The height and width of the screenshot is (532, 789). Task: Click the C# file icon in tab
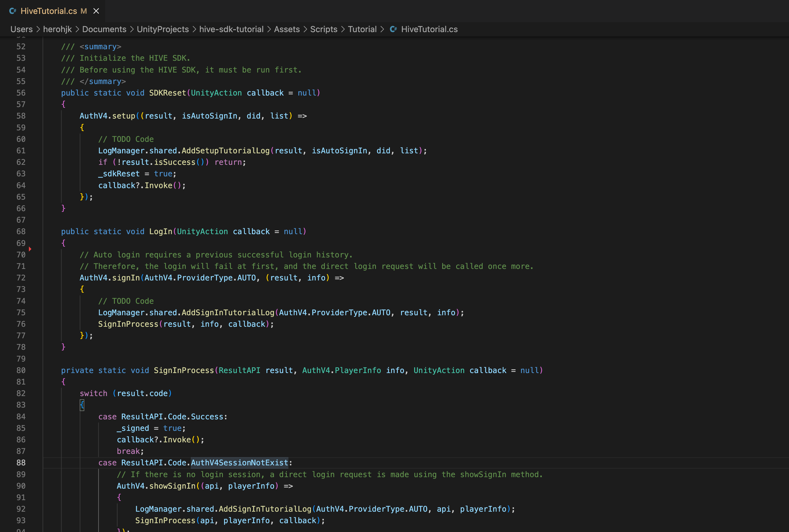[13, 11]
